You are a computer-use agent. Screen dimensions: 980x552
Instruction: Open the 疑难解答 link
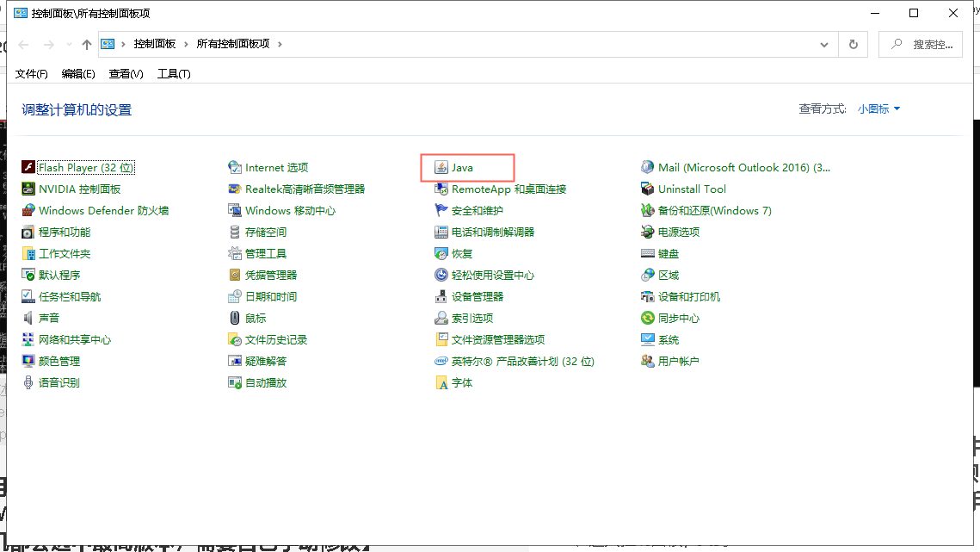(x=266, y=361)
